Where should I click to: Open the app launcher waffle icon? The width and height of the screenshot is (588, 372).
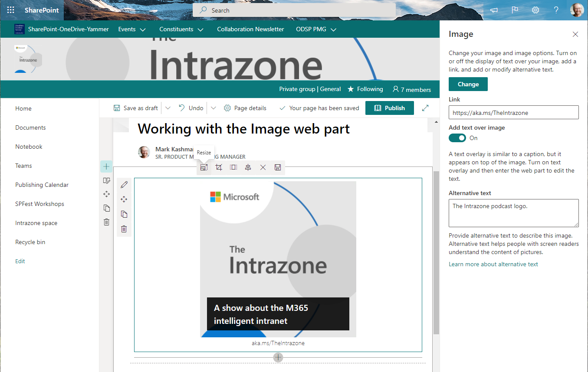coord(11,10)
